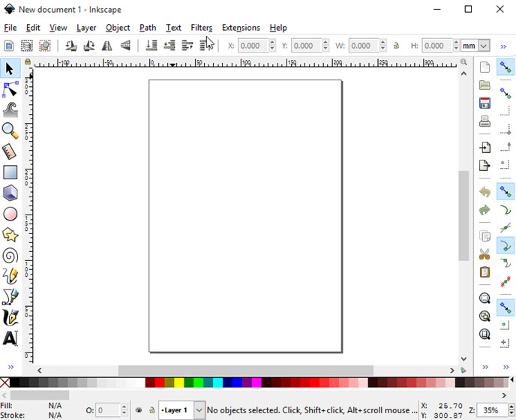The width and height of the screenshot is (516, 420).
Task: Open the units dropdown showing mm
Action: click(x=475, y=46)
